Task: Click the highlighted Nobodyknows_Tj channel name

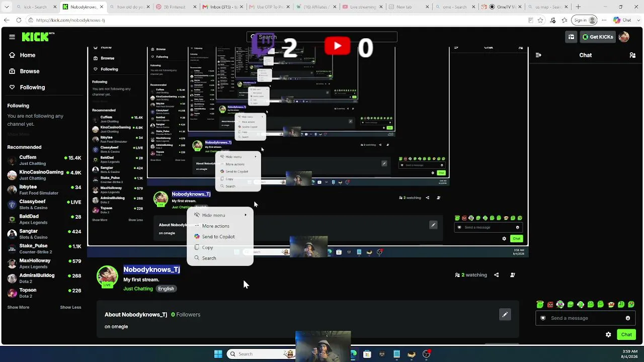Action: [x=151, y=269]
